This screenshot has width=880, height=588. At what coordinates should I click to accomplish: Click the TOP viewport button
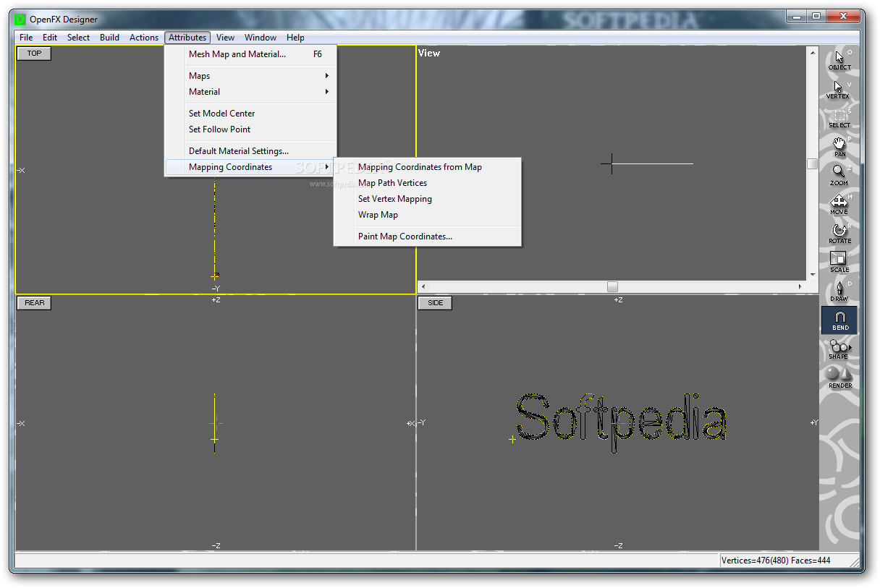[34, 53]
